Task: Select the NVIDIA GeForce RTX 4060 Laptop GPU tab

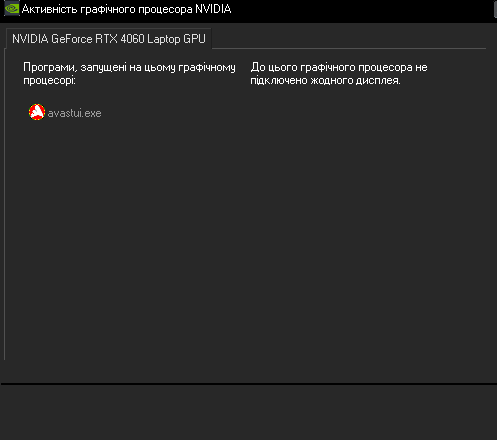Action: [x=109, y=39]
